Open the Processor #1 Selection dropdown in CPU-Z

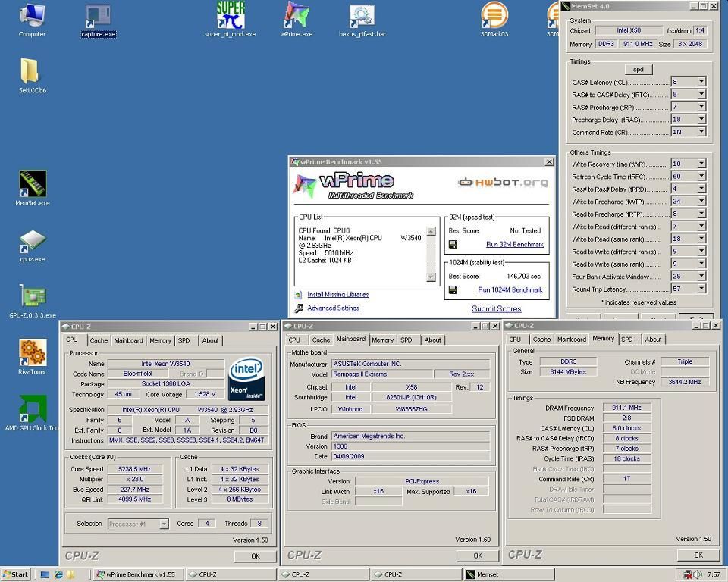point(164,524)
